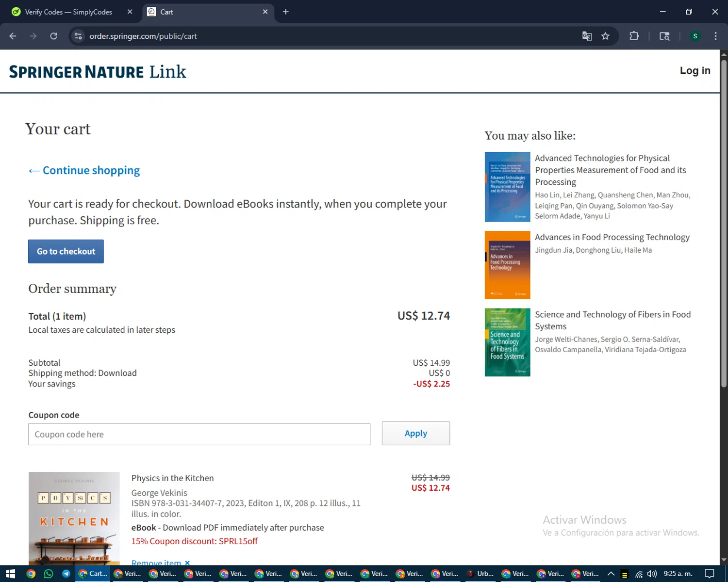Click the taskbar clock 9:25 a. m.
This screenshot has height=582, width=728.
678,574
